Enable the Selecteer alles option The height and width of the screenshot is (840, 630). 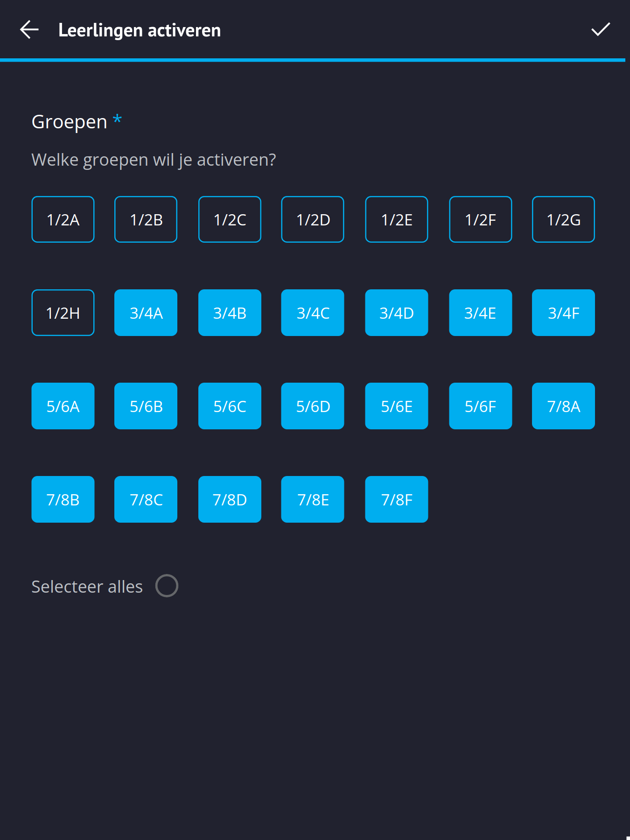pyautogui.click(x=167, y=586)
